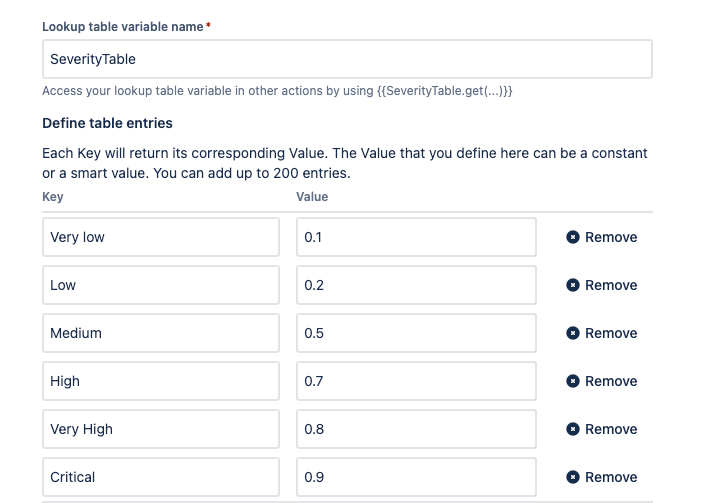Click the remove icon beside Very High
706x503 pixels.
click(x=573, y=429)
